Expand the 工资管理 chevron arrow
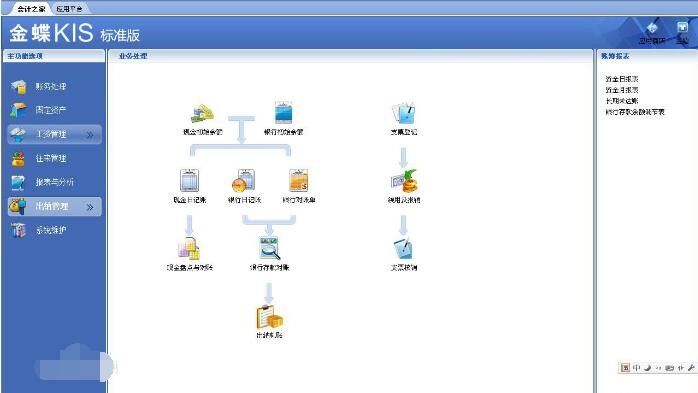 coord(90,134)
